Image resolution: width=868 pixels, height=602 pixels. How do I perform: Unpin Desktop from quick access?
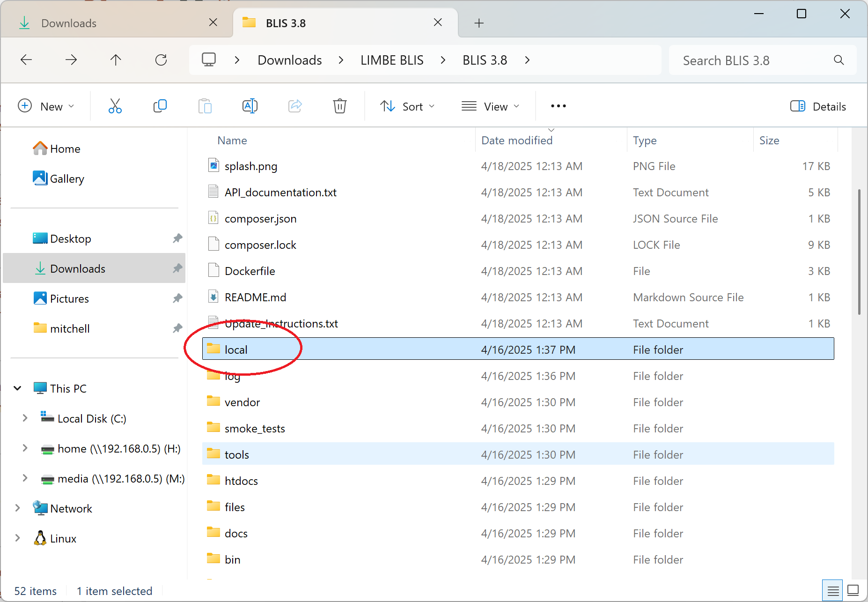click(x=177, y=238)
